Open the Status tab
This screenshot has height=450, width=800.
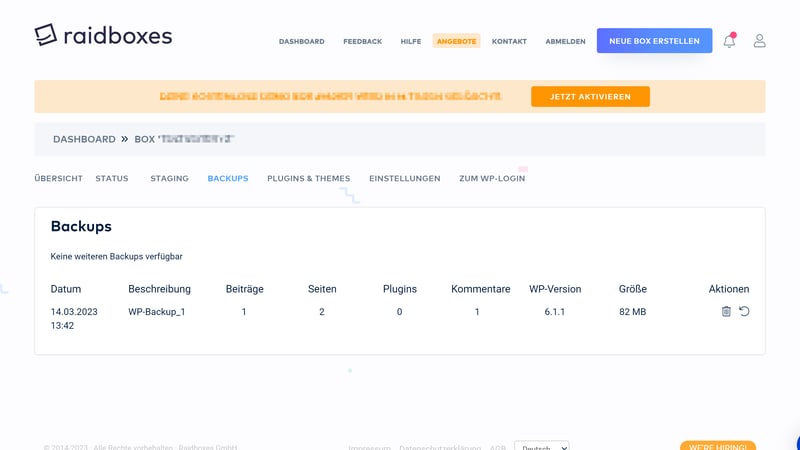[x=112, y=178]
